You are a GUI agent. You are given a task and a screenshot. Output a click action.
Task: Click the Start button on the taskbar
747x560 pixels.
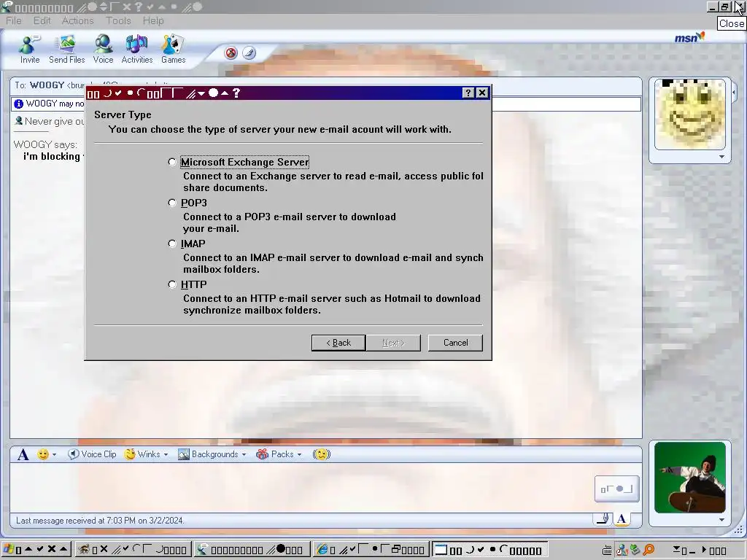(36, 550)
